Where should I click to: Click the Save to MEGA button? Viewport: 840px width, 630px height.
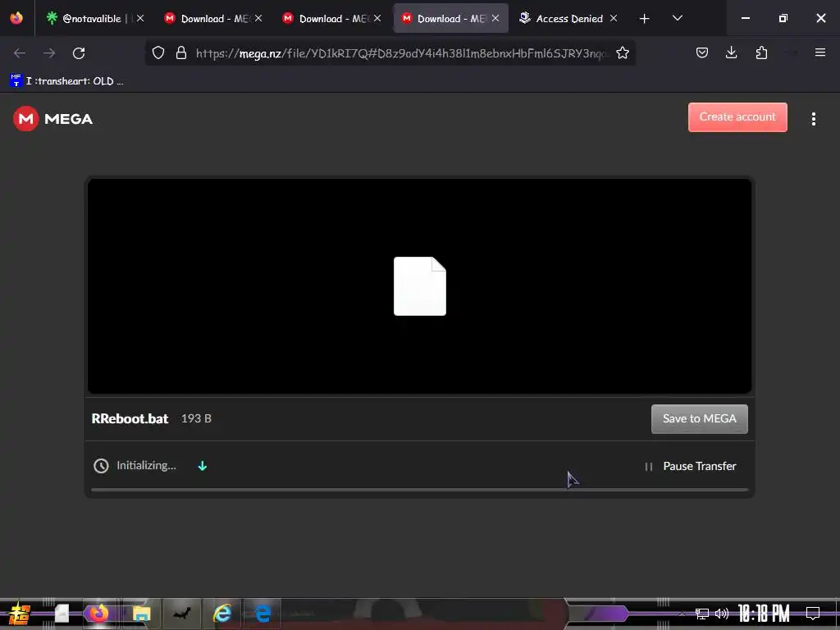coord(699,418)
